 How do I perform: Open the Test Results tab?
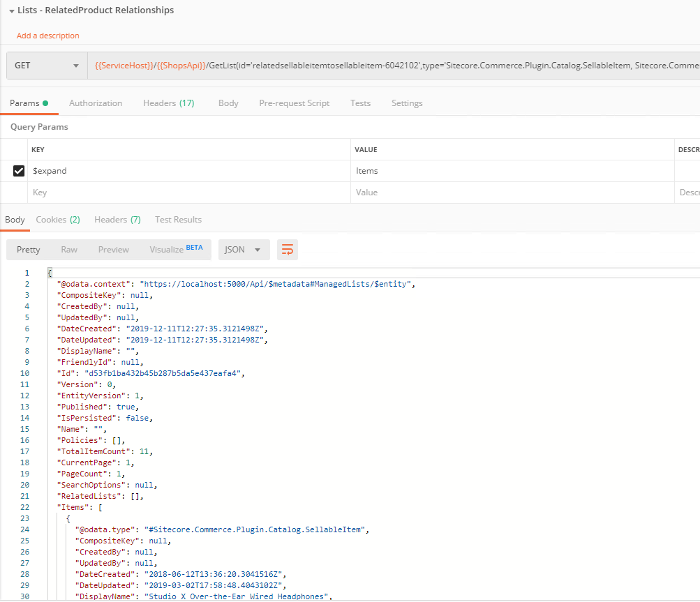[x=178, y=220]
